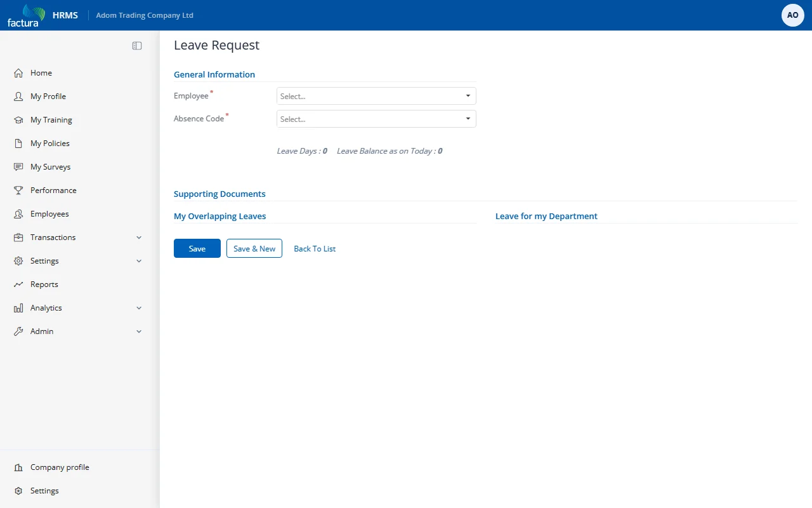Open My Profile page
The width and height of the screenshot is (812, 508).
[x=48, y=97]
